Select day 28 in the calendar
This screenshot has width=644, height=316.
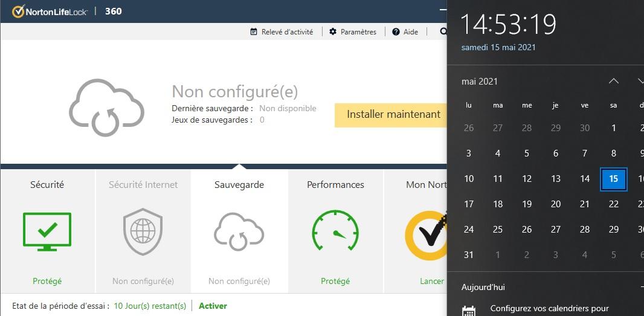(x=585, y=229)
